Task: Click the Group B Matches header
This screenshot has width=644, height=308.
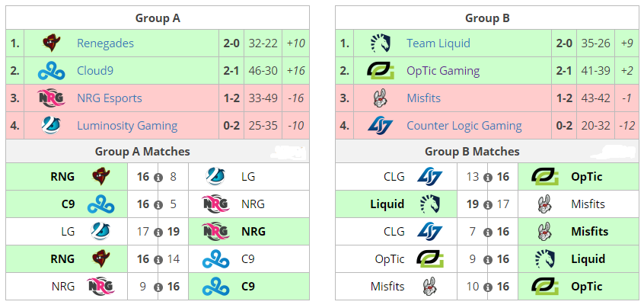Action: click(x=472, y=151)
